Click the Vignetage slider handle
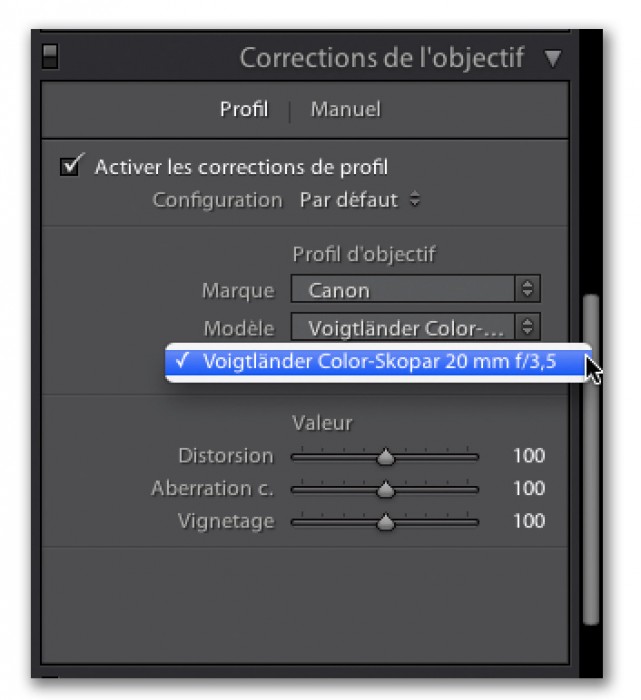This screenshot has width=641, height=700. tap(386, 522)
